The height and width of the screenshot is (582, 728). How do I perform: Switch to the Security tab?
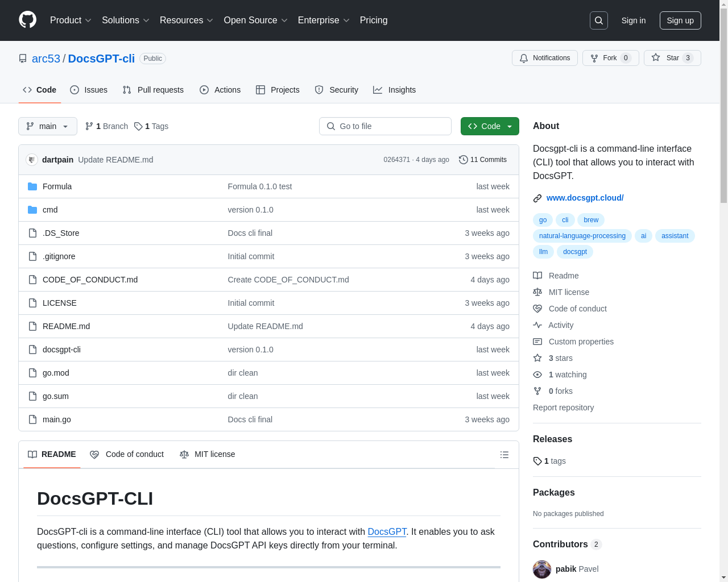click(x=337, y=90)
